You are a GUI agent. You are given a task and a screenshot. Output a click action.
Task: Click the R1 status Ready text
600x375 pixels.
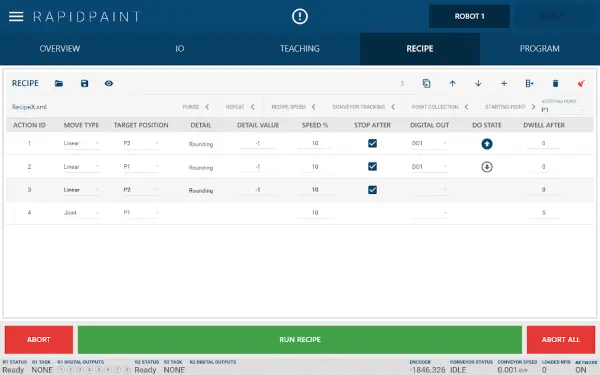[13, 370]
